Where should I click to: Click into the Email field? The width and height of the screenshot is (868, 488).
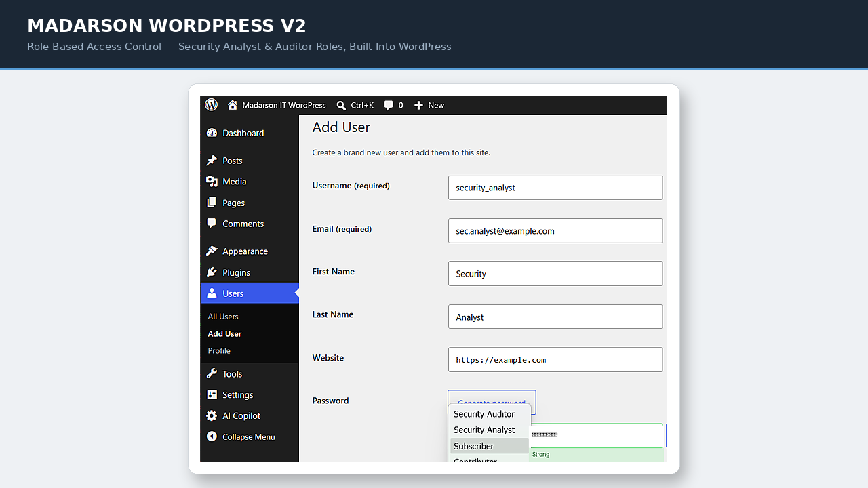pos(555,230)
